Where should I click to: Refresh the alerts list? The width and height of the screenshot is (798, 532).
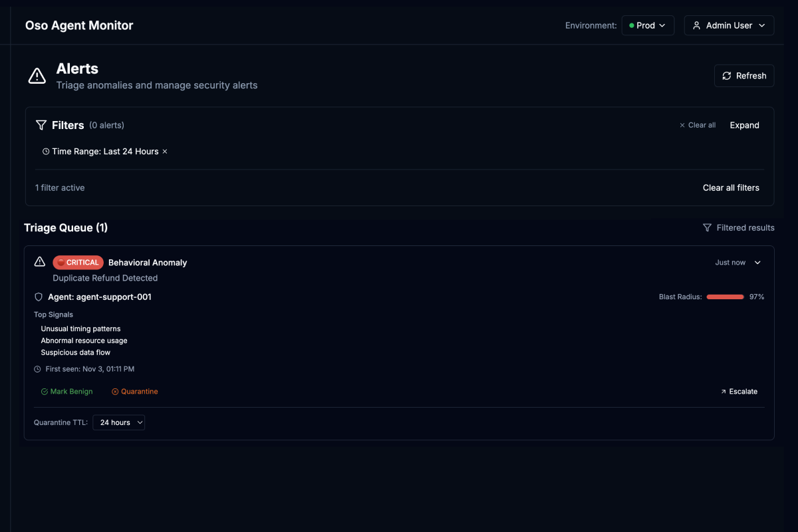coord(744,75)
